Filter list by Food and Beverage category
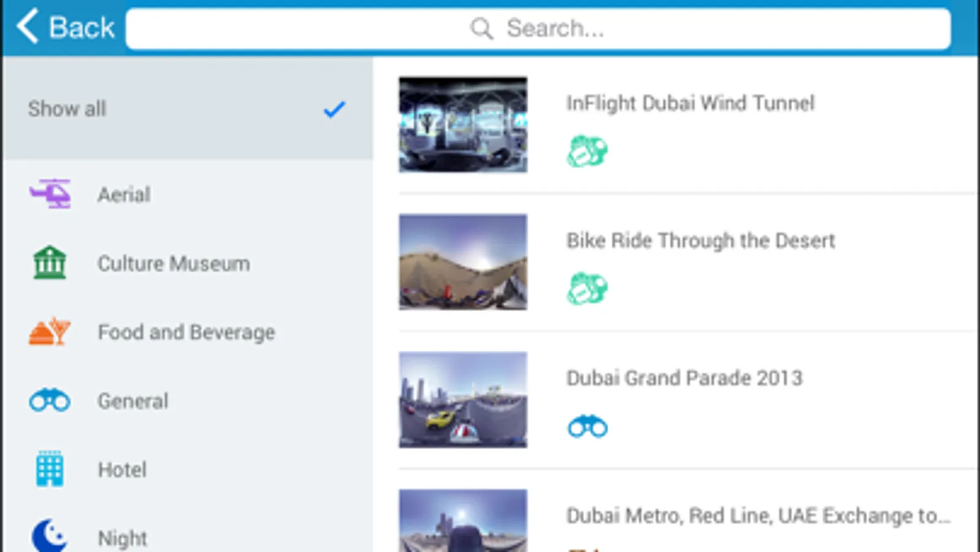Screen dimensions: 980x552 pyautogui.click(x=186, y=332)
